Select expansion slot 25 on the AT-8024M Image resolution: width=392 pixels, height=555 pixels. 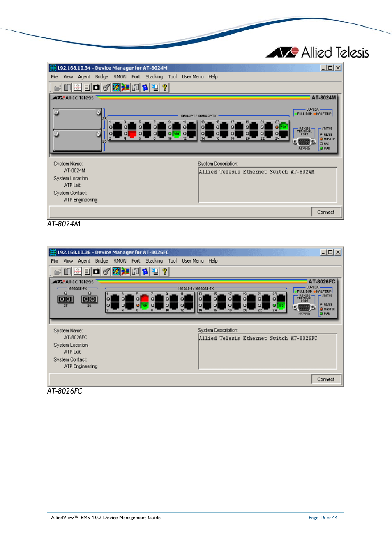click(77, 119)
